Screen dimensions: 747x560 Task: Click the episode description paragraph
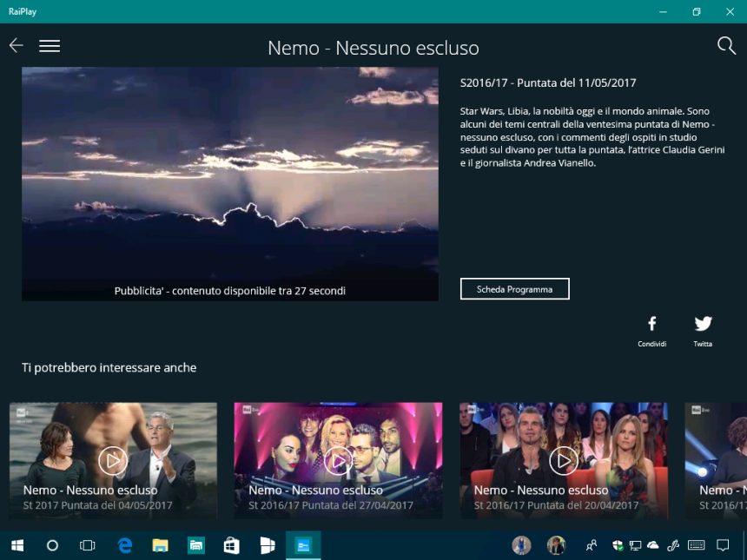(592, 137)
